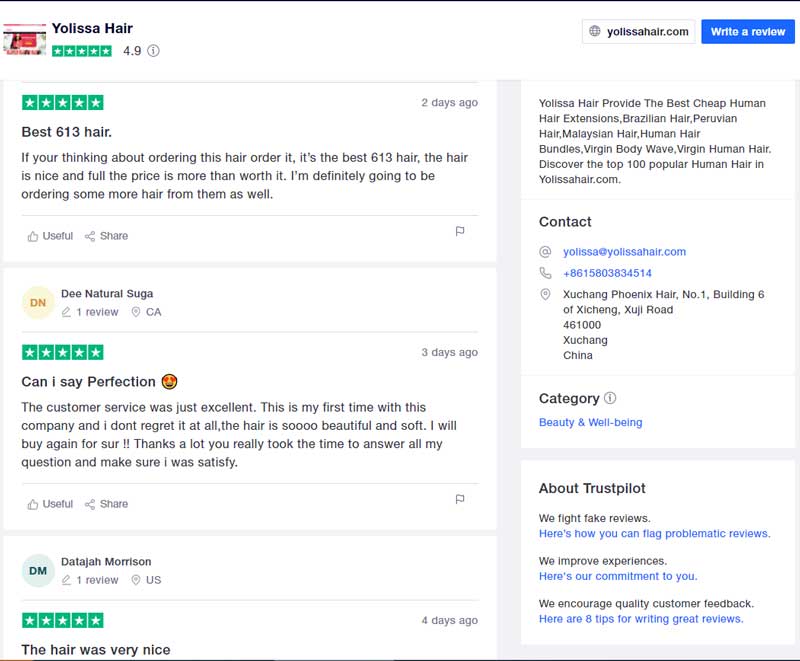800x661 pixels.
Task: Click the 2 days ago timestamp
Action: pos(449,103)
